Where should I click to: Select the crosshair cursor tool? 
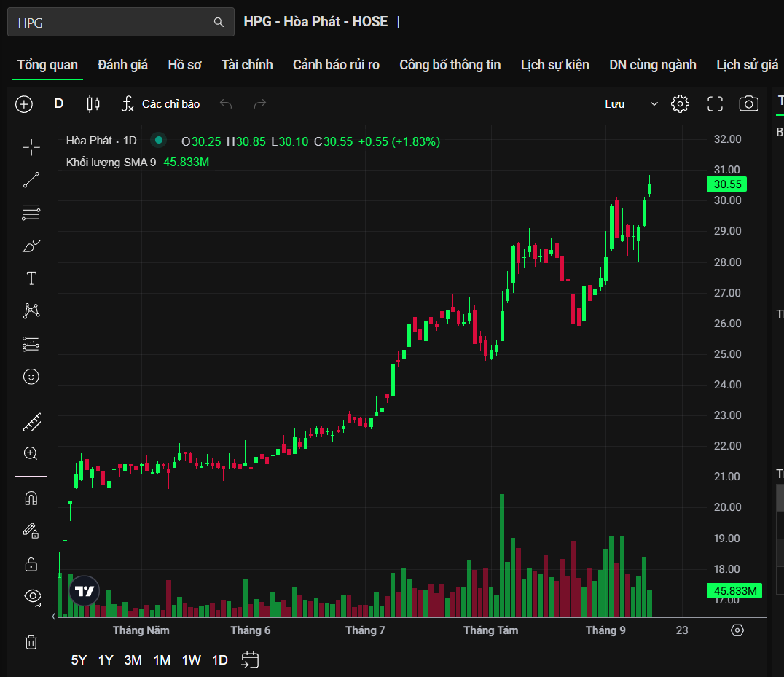(x=31, y=147)
